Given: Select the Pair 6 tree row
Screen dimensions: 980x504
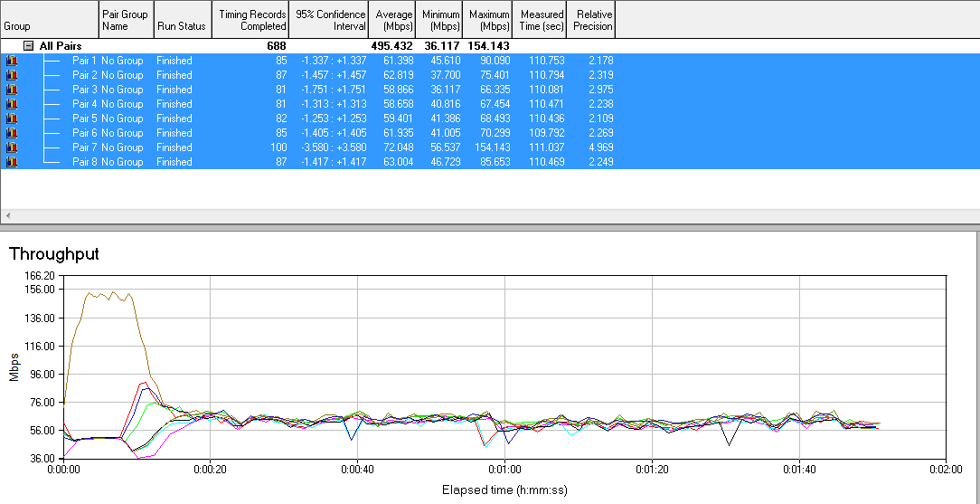Looking at the screenshot, I should pyautogui.click(x=490, y=133).
